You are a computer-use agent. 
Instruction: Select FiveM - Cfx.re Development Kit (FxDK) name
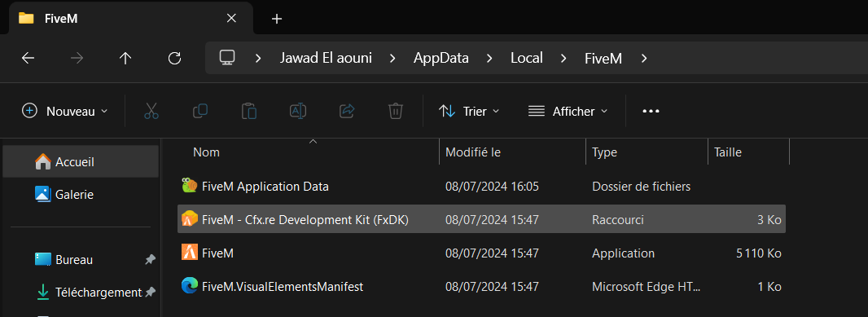[305, 219]
